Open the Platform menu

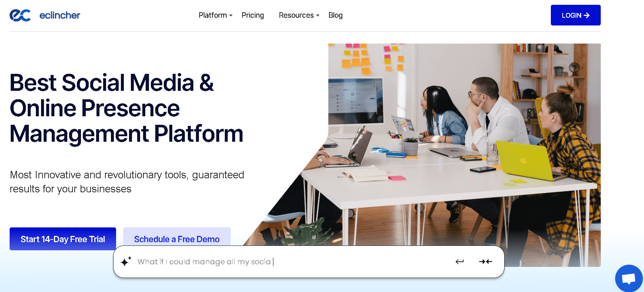pos(213,15)
